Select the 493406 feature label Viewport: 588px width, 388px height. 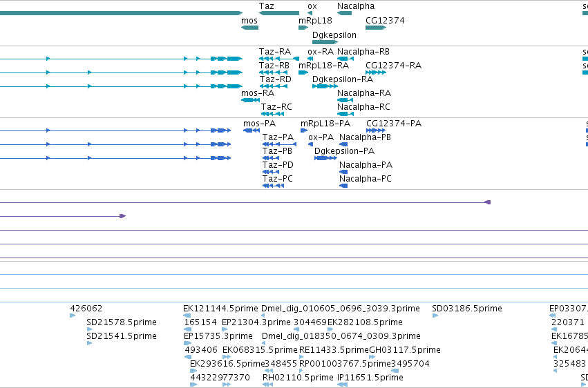201,350
